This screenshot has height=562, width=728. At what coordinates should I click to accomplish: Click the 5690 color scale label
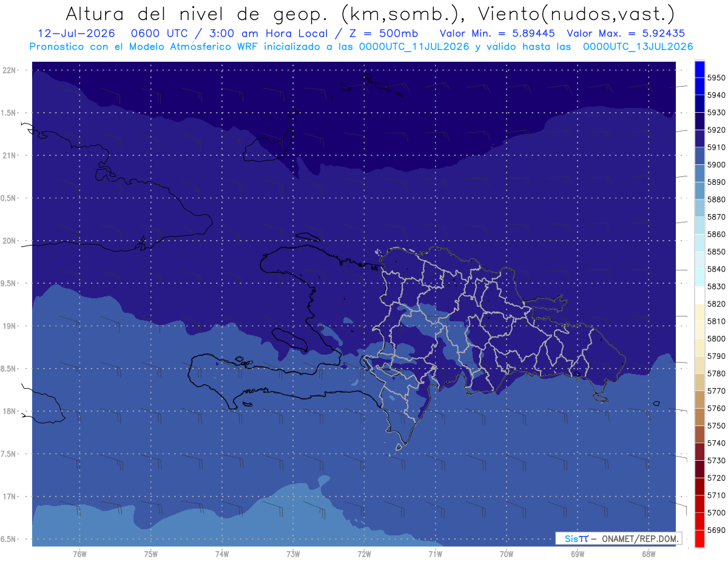(716, 530)
